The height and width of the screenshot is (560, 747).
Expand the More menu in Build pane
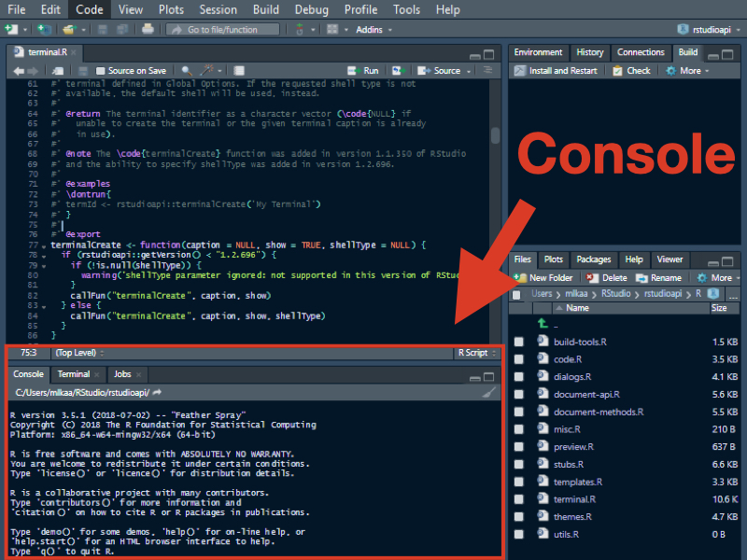[687, 71]
